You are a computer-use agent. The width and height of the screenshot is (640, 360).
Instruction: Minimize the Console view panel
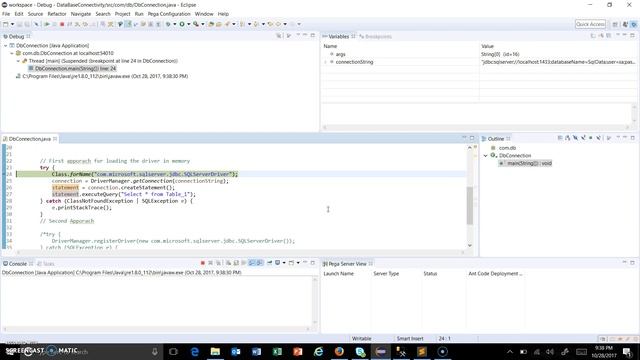click(305, 262)
